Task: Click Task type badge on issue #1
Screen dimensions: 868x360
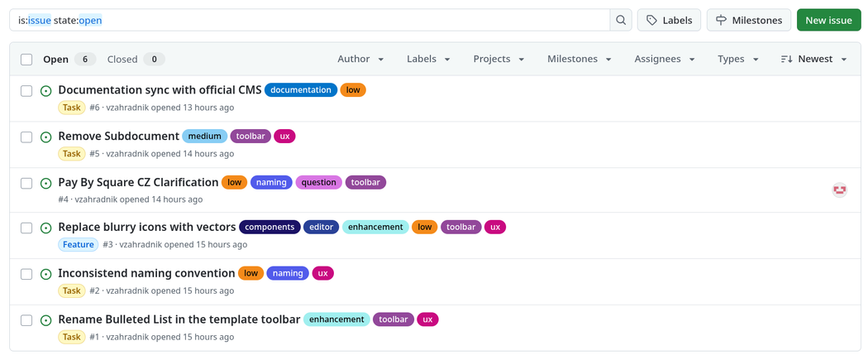Action: pyautogui.click(x=72, y=337)
